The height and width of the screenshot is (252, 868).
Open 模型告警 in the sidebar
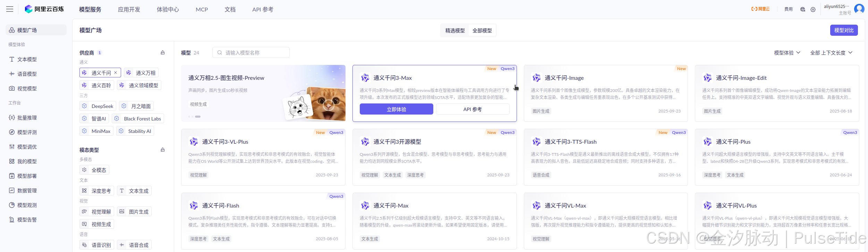[36, 220]
